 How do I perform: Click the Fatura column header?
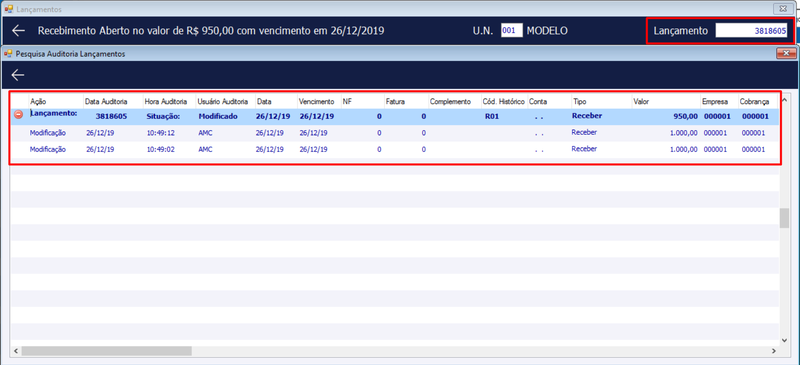(x=395, y=102)
